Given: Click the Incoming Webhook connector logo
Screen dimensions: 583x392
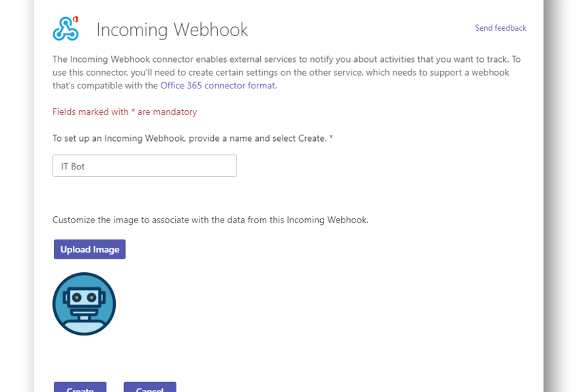Looking at the screenshot, I should pos(66,29).
